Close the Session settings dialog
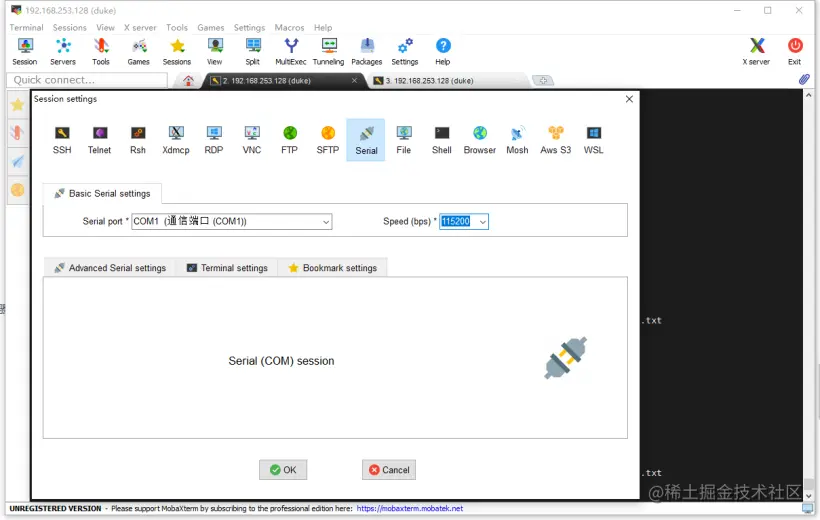Screen dimensions: 820x520 point(629,99)
